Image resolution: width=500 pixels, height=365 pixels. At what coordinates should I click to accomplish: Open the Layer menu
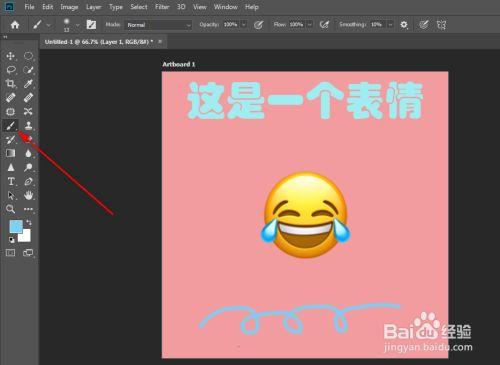coord(93,7)
